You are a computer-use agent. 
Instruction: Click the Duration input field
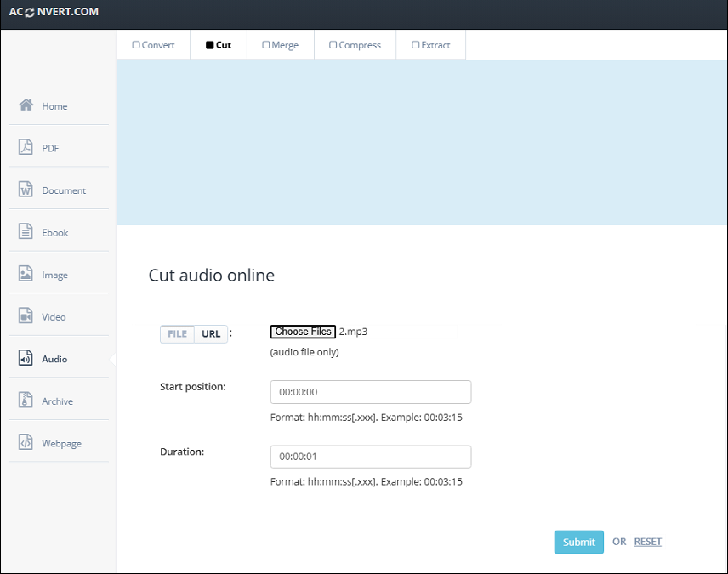(371, 457)
